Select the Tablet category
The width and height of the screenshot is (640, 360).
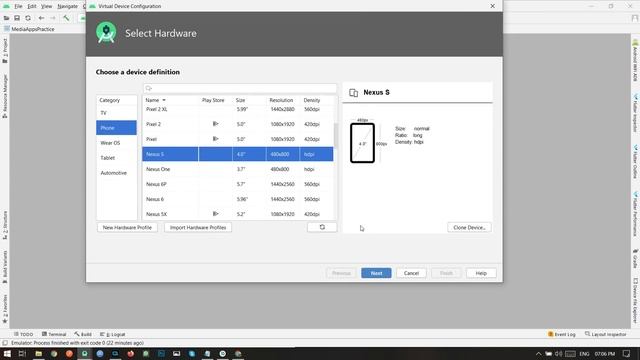(116, 158)
